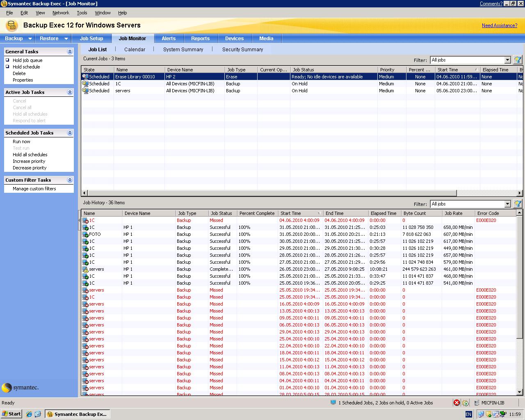525x420 pixels.
Task: Click the Job History filter funnel icon
Action: [x=518, y=204]
